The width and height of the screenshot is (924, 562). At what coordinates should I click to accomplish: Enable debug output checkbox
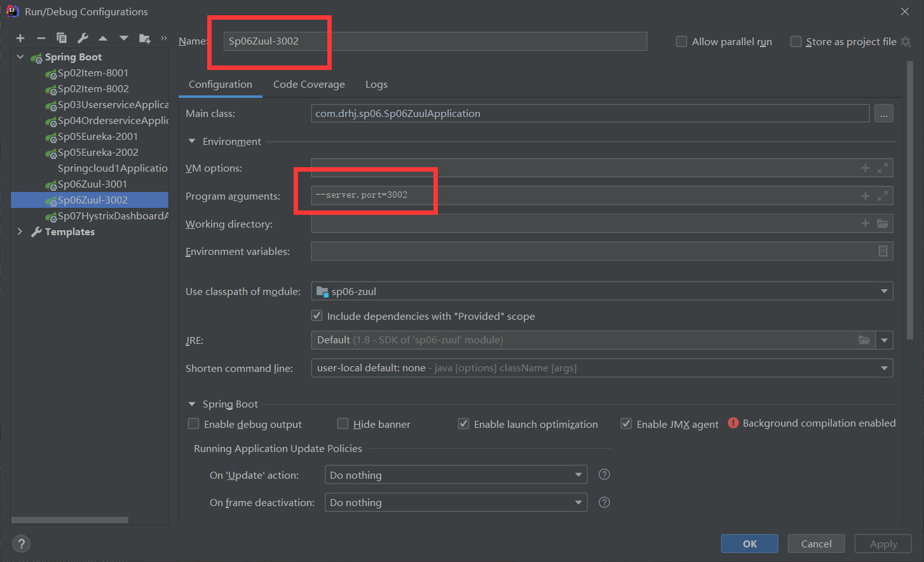194,423
